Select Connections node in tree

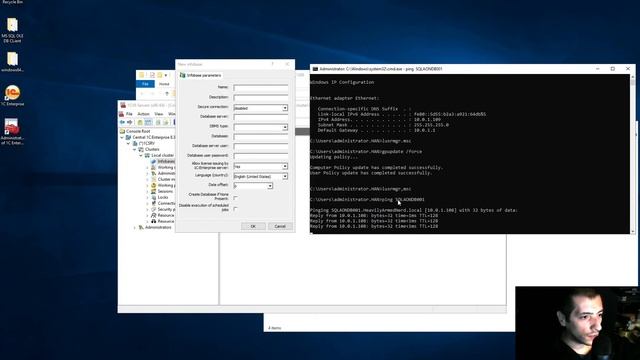coord(163,203)
